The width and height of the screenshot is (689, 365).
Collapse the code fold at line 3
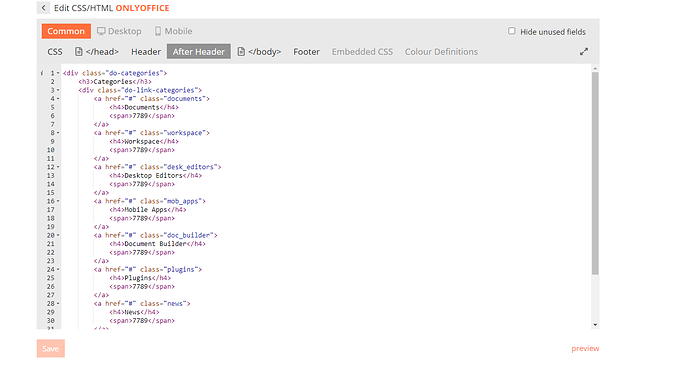[x=58, y=90]
